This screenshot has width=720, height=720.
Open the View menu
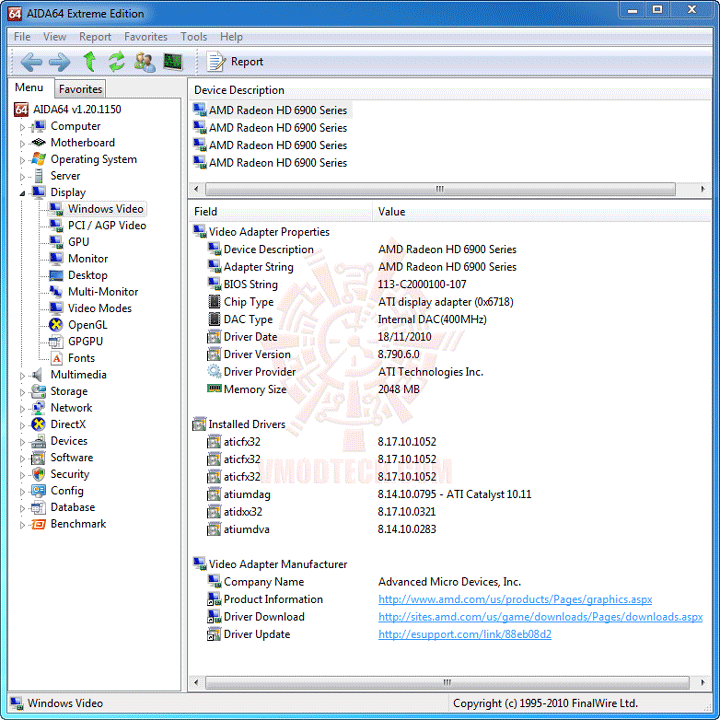point(55,36)
